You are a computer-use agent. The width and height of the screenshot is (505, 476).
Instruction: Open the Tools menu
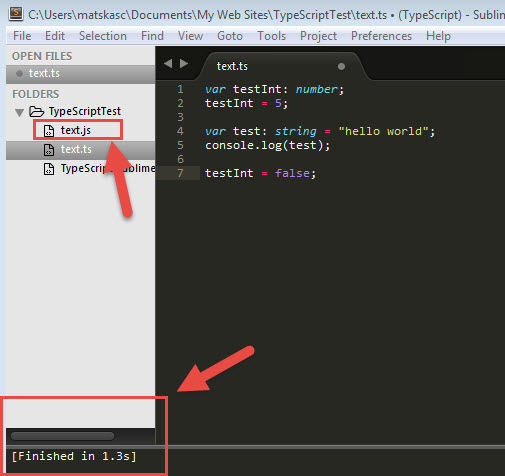[x=271, y=36]
